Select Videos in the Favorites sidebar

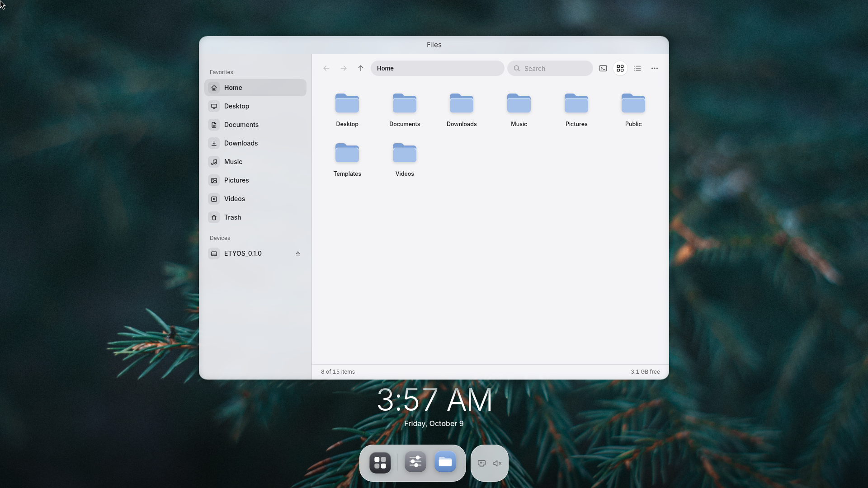(x=255, y=199)
